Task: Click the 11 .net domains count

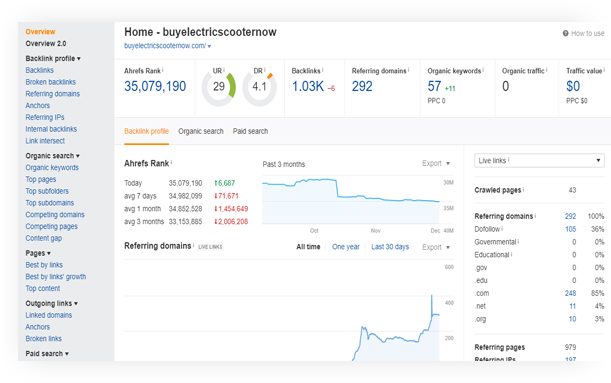Action: (572, 306)
